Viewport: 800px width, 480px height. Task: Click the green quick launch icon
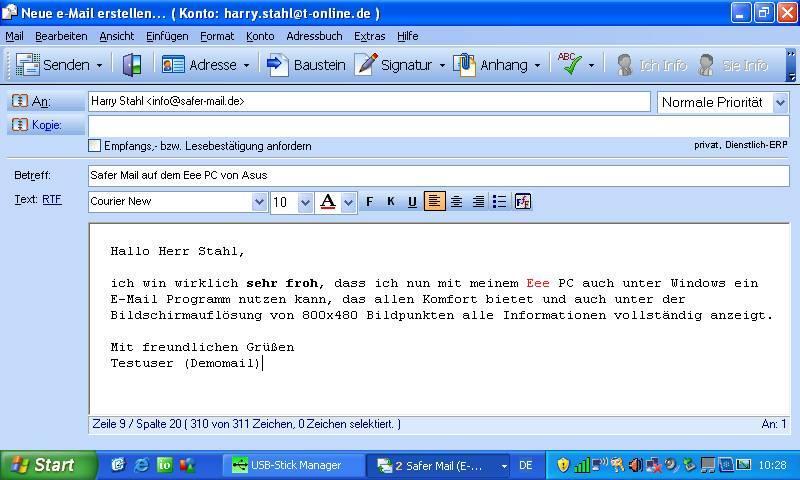coord(165,465)
